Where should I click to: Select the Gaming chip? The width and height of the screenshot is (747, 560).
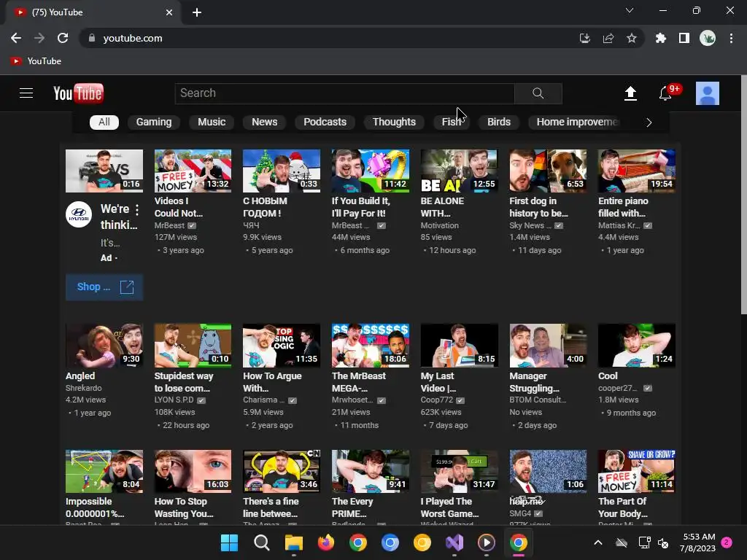(x=154, y=122)
